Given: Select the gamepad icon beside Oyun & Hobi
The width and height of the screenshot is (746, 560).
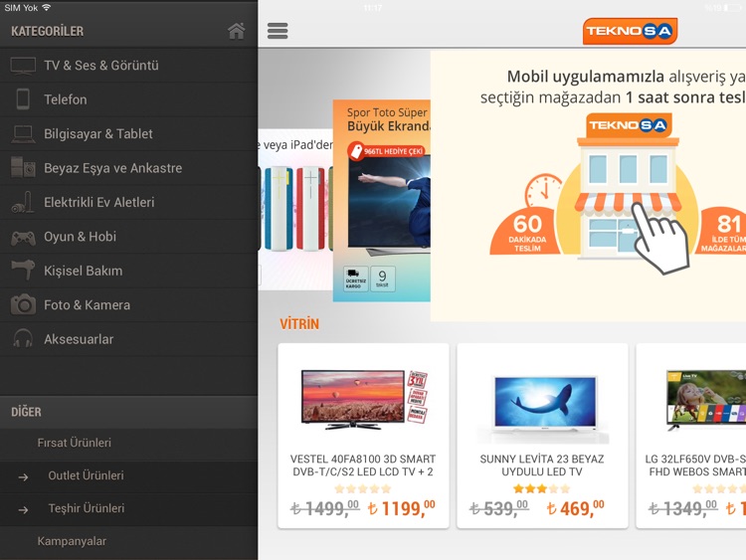Looking at the screenshot, I should (23, 237).
